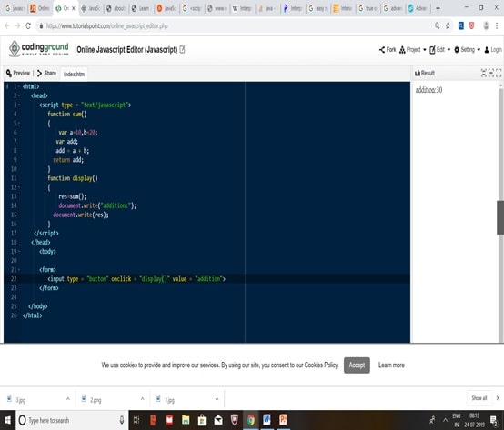
Task: Open the Project dropdown menu
Action: [412, 50]
